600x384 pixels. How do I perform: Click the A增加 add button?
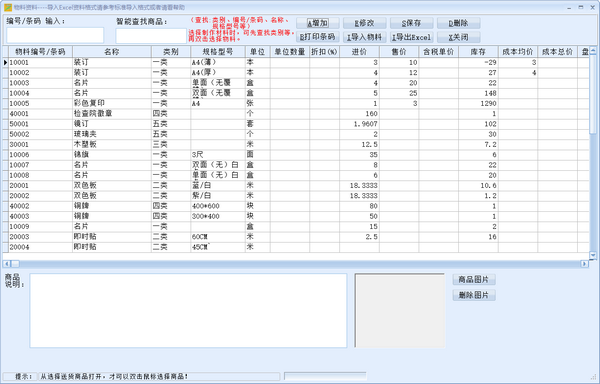pyautogui.click(x=318, y=23)
